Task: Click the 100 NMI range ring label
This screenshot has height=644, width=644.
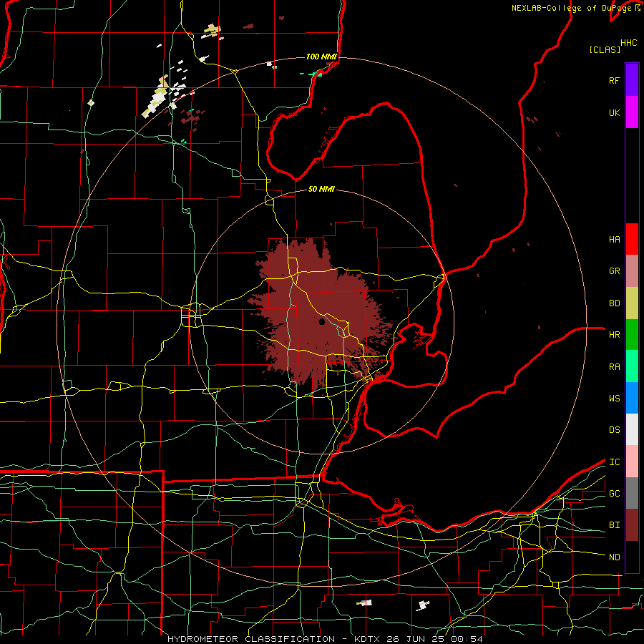Action: tap(321, 57)
